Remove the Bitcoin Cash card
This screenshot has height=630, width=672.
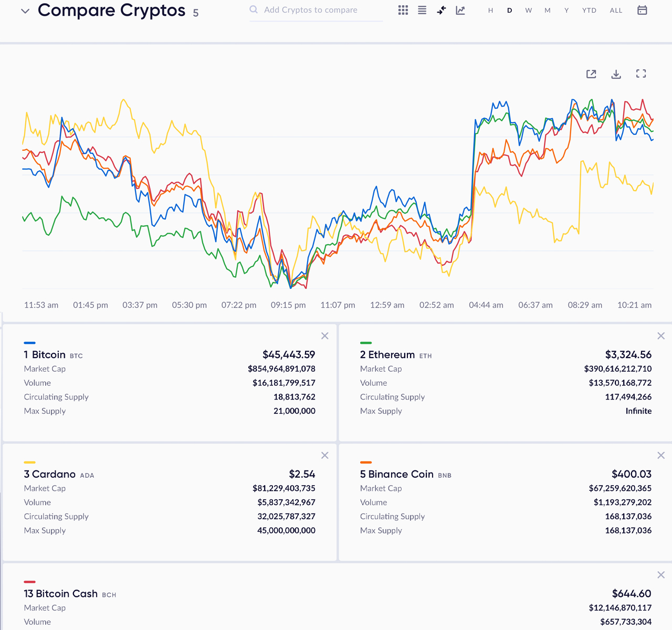point(661,575)
